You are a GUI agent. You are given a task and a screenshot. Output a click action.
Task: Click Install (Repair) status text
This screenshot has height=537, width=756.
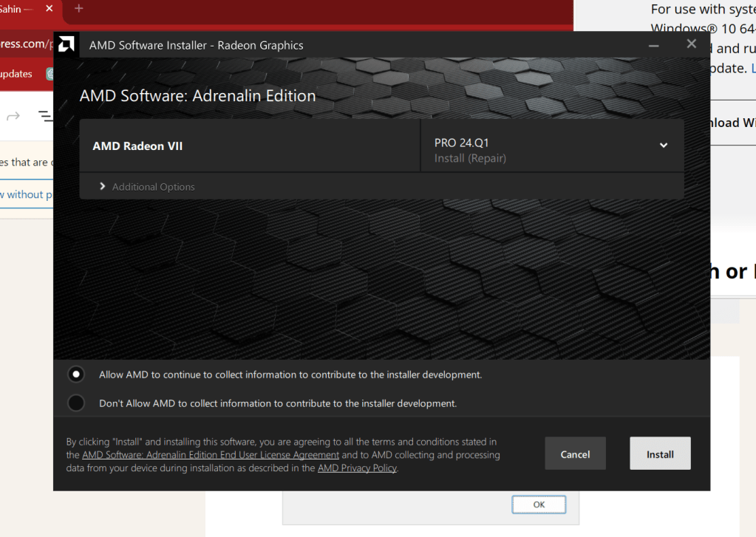tap(470, 159)
